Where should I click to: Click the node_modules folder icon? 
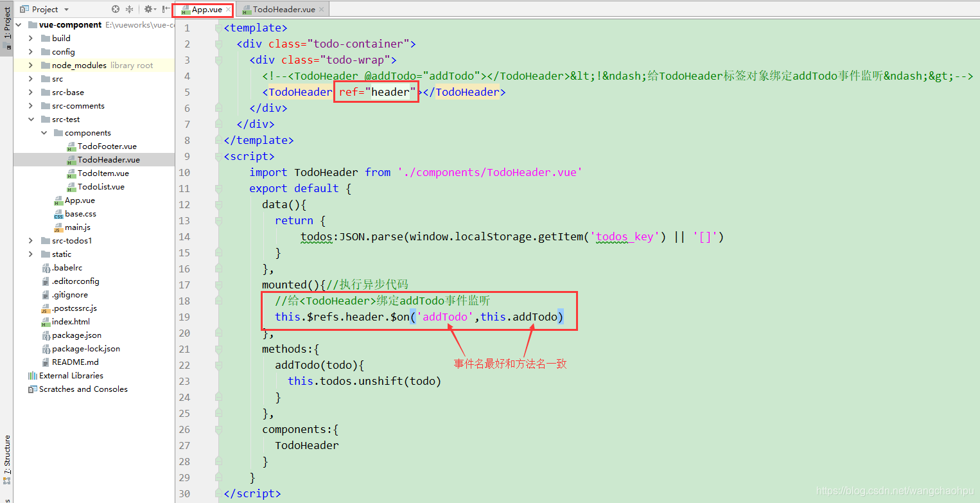(x=46, y=66)
